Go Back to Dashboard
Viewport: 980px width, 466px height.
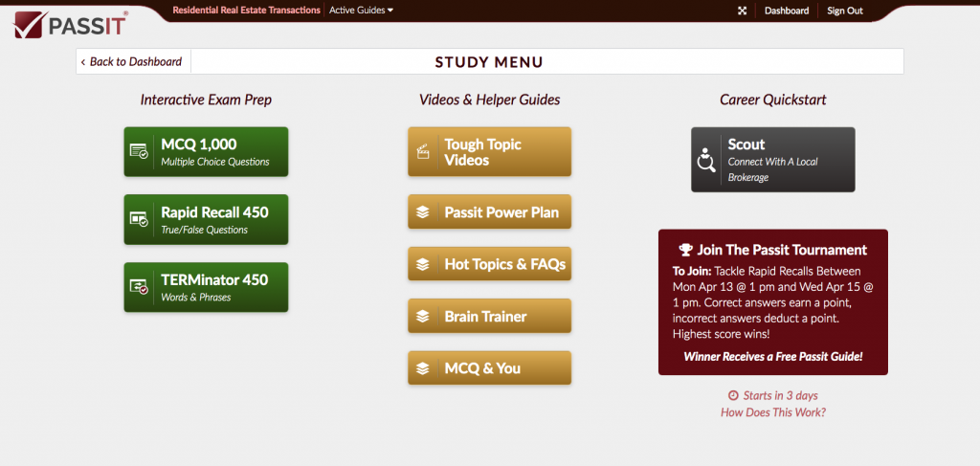pyautogui.click(x=132, y=61)
